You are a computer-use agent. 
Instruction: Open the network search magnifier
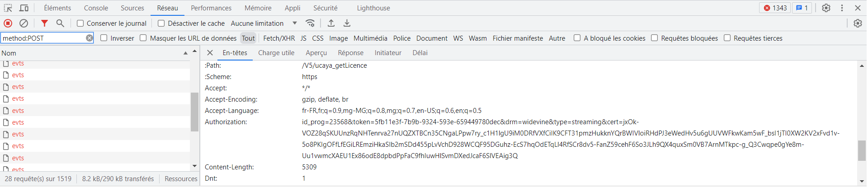coord(60,23)
